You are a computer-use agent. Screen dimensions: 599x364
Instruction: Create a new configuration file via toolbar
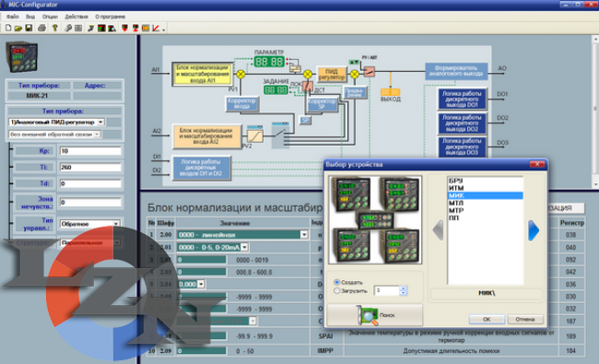tap(8, 28)
